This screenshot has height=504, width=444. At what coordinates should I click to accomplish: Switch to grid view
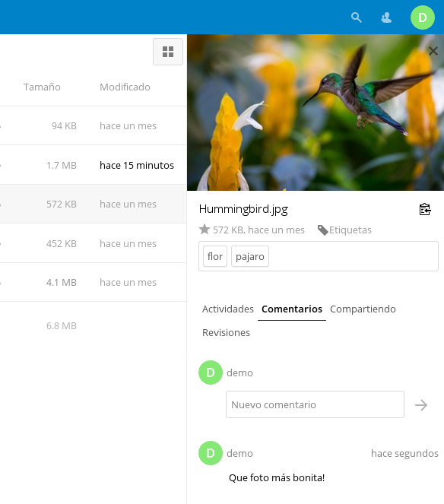point(168,52)
